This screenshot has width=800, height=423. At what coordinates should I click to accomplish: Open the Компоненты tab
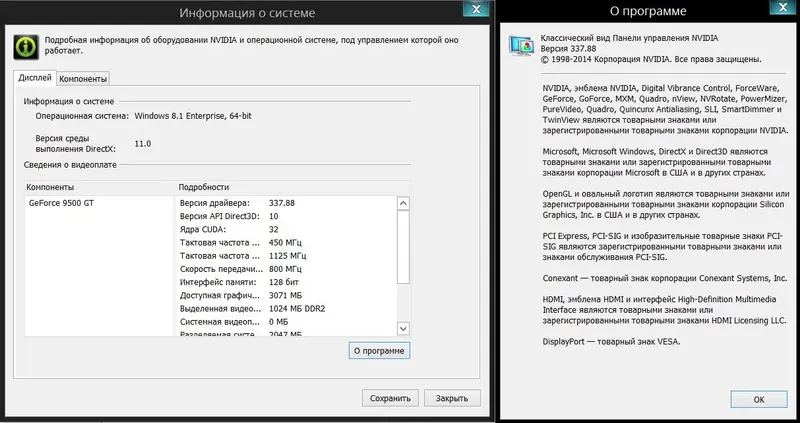point(83,79)
